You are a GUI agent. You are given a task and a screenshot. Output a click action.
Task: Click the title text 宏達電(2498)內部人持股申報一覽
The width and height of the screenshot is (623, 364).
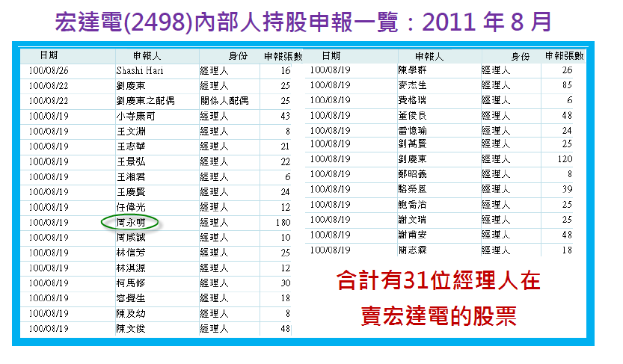pyautogui.click(x=227, y=22)
